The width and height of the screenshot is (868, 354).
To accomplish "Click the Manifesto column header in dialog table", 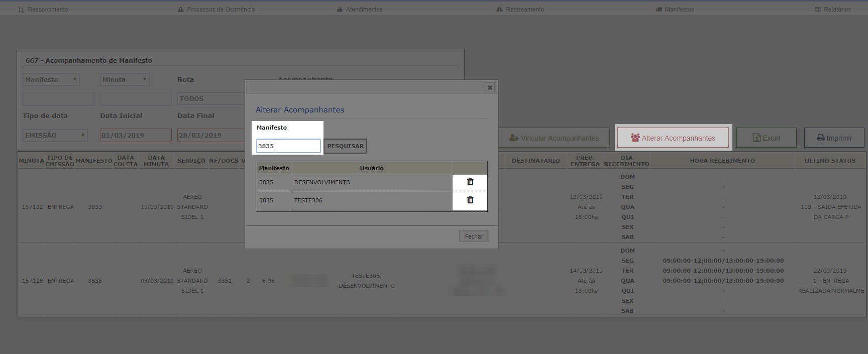I will pos(274,168).
